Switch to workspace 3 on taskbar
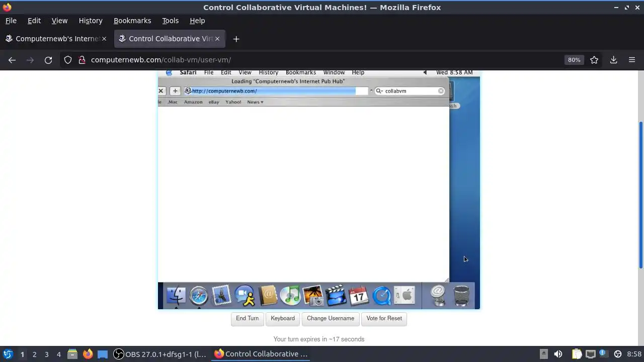The image size is (644, 362). point(46,354)
